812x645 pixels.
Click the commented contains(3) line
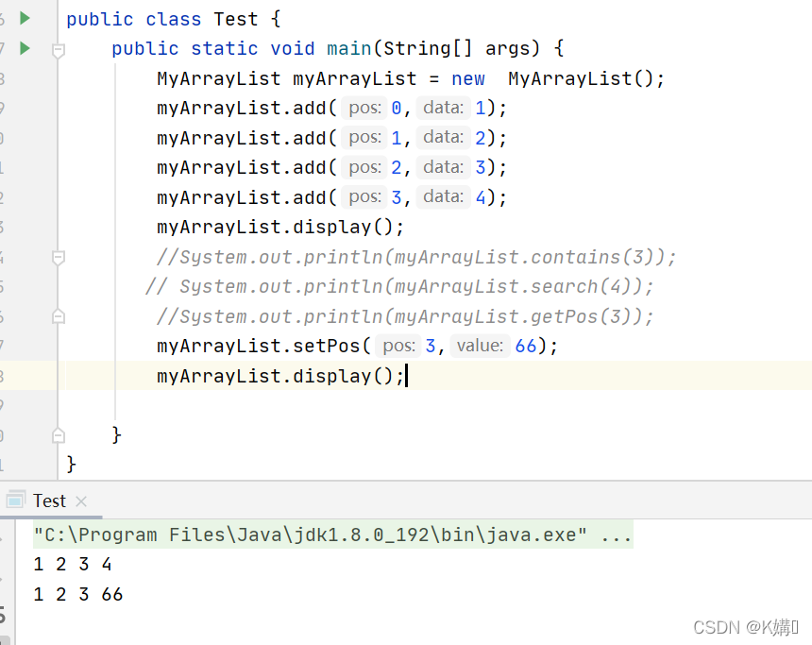coord(416,258)
